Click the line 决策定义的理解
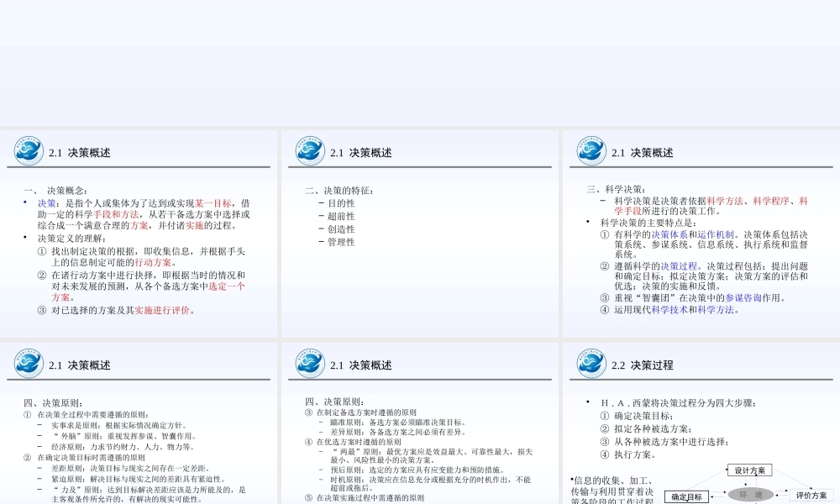This screenshot has height=504, width=840. (x=71, y=239)
